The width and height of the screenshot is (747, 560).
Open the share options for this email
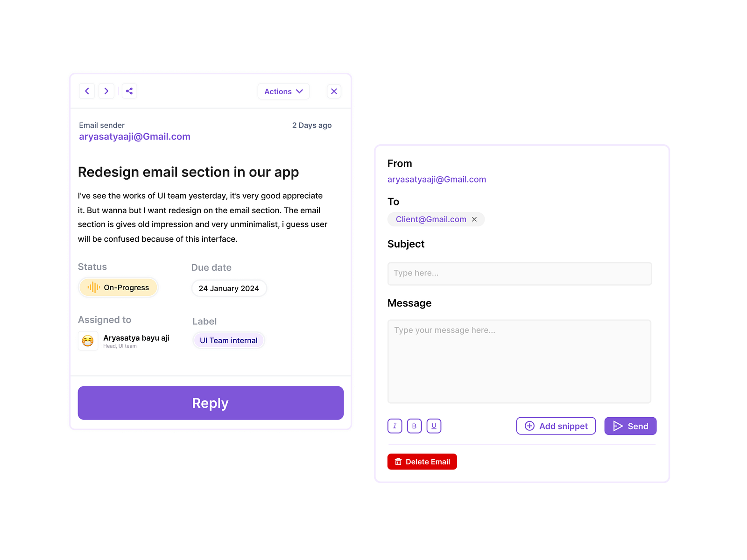[129, 91]
